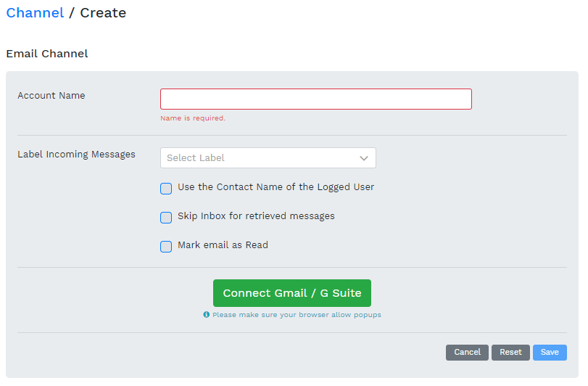The width and height of the screenshot is (588, 386).
Task: Enable Use the Contact Name checkbox
Action: pyautogui.click(x=166, y=189)
